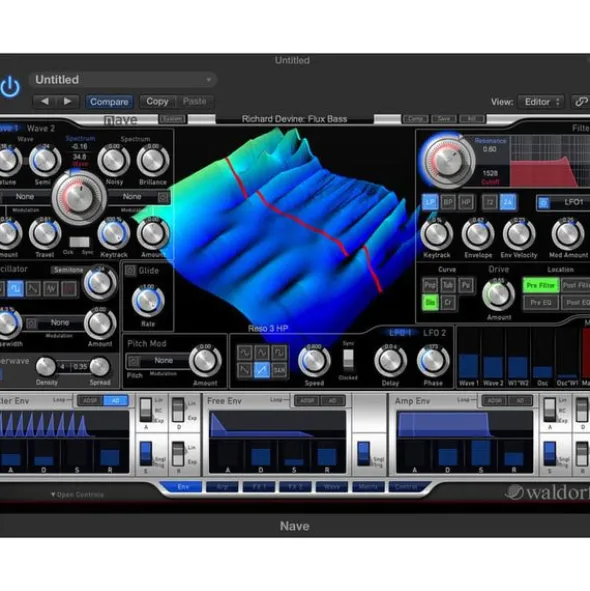Switch to the Arp page tab
This screenshot has height=591, width=590.
coord(222,487)
